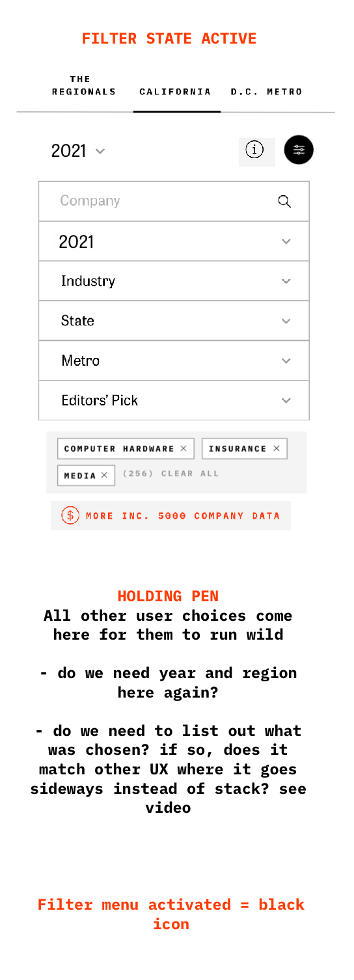
Task: Expand the Metro filter dropdown
Action: [174, 361]
